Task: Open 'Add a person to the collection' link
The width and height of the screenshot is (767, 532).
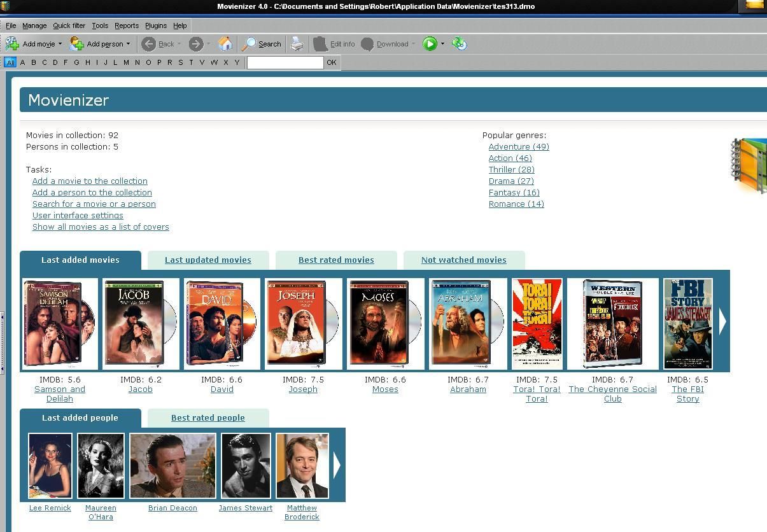Action: 92,193
